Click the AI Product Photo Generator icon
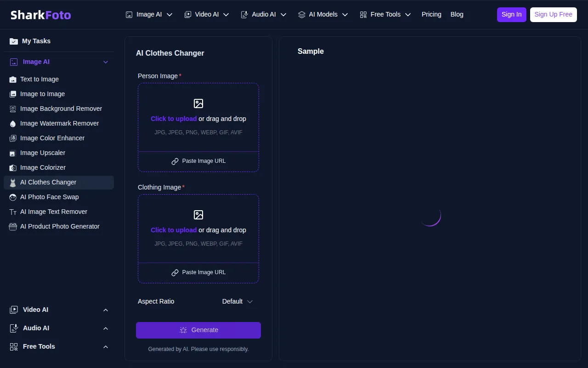 click(13, 227)
